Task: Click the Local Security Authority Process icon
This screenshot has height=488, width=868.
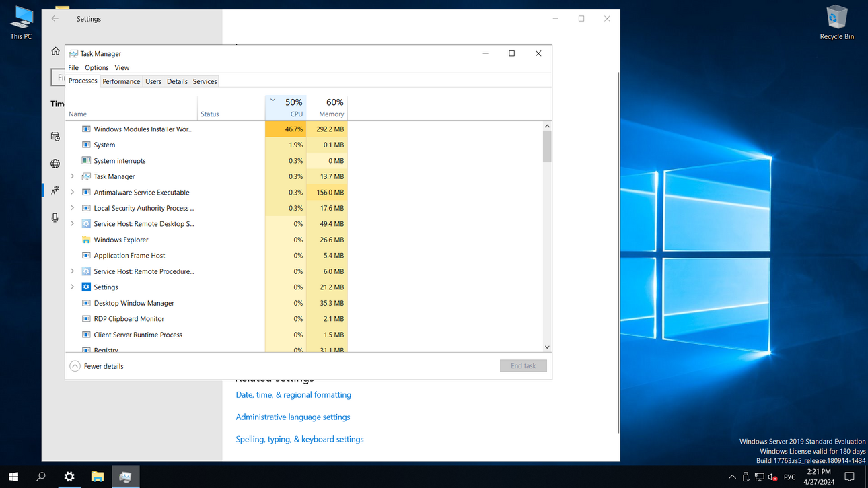Action: (86, 208)
